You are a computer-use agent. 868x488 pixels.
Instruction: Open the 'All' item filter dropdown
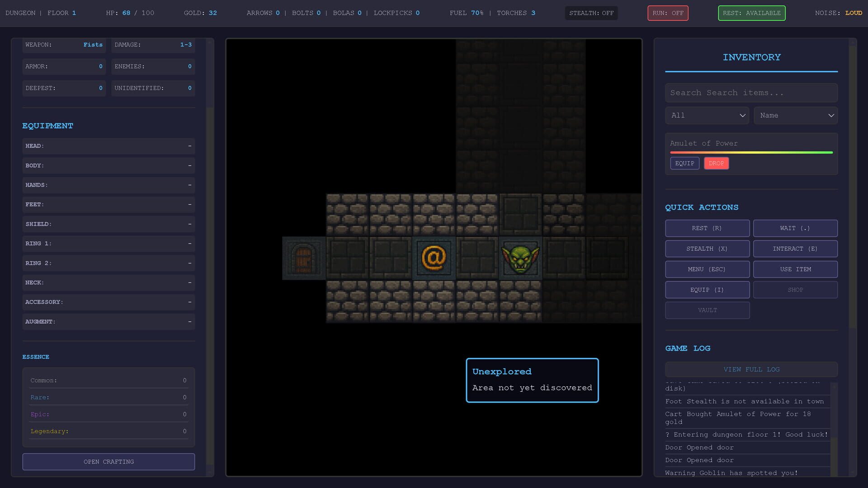click(707, 115)
